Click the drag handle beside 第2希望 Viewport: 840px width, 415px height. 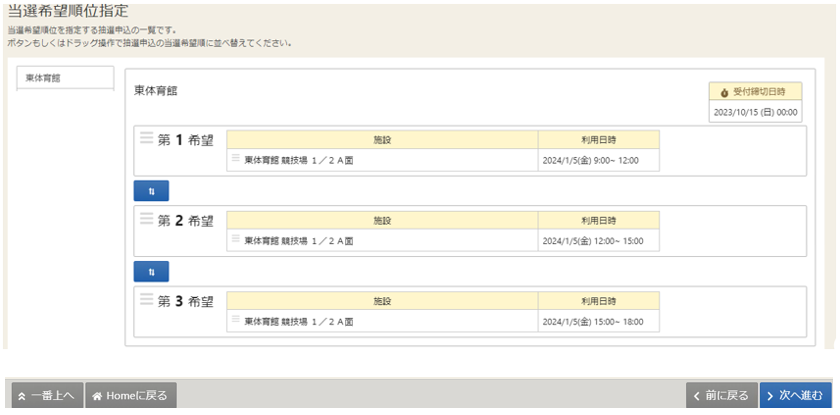coord(146,219)
